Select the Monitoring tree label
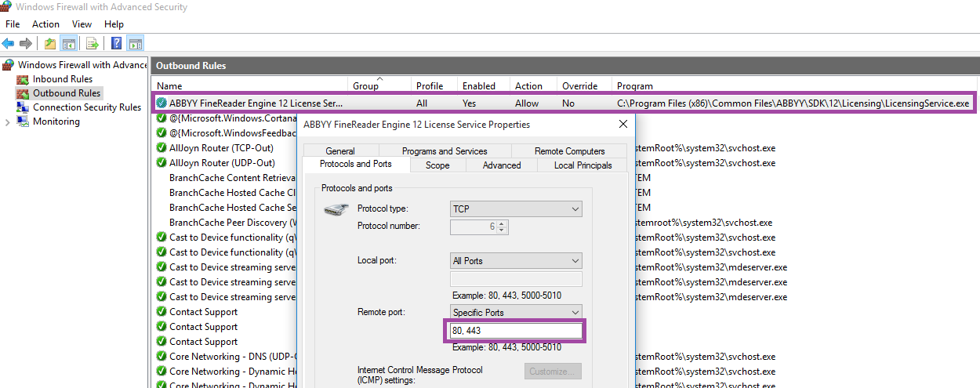Screen dimensions: 980x388 pyautogui.click(x=56, y=121)
